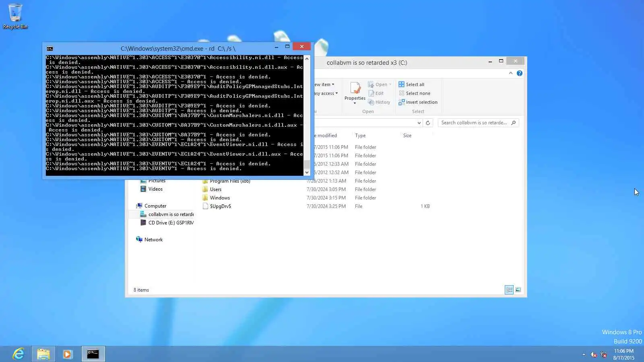This screenshot has width=644, height=362.
Task: Switch to Details view in status bar
Action: [509, 290]
